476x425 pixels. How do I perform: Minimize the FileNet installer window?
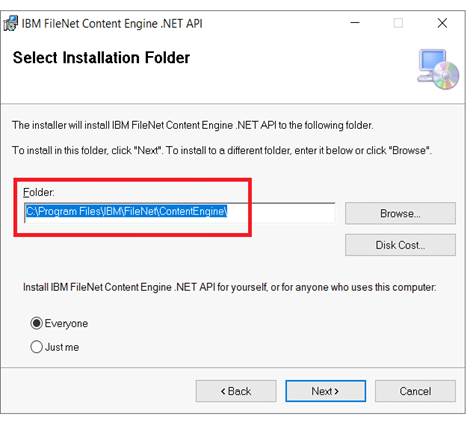355,23
